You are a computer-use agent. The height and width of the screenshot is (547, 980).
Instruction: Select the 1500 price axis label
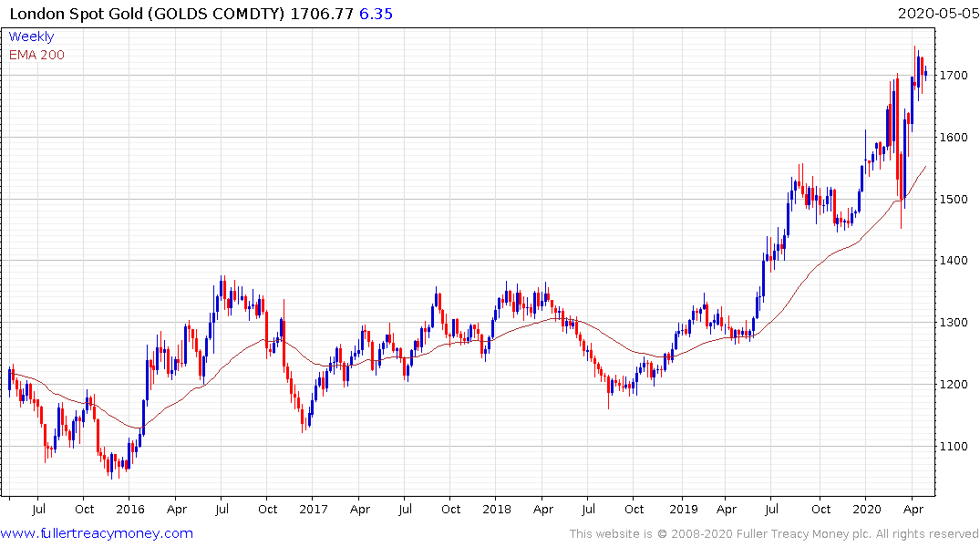tap(954, 200)
